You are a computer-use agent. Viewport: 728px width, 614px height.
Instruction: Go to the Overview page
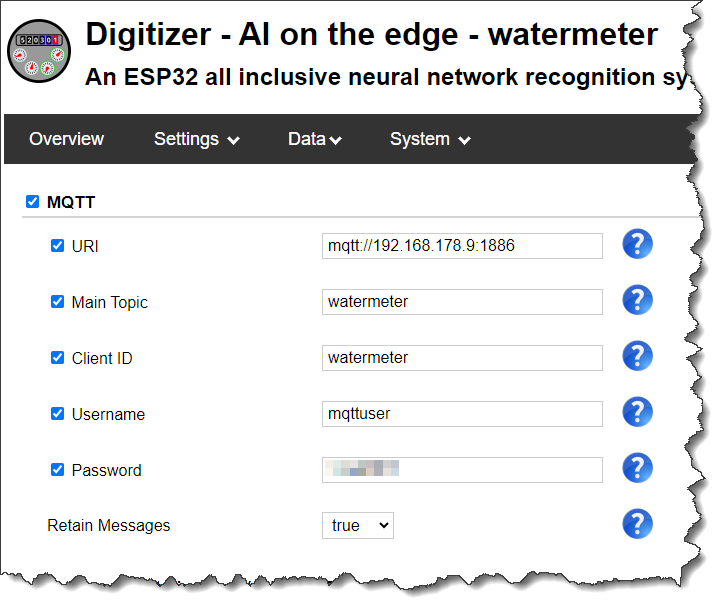click(66, 139)
